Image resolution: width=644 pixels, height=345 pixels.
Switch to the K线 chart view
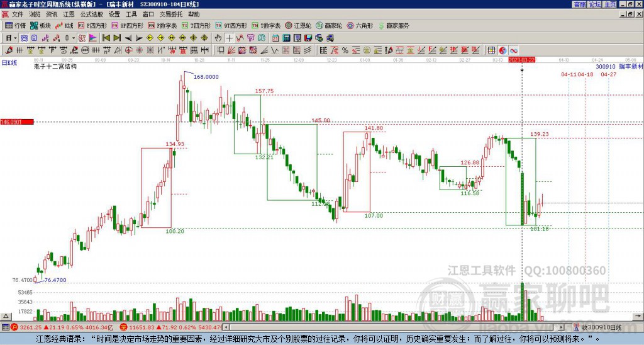(x=64, y=25)
